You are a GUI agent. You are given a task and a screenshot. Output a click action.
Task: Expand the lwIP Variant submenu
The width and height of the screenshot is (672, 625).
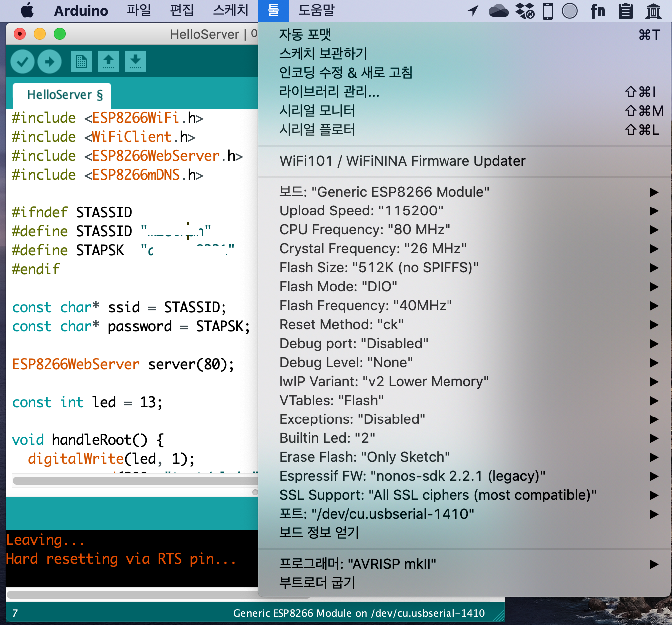coord(464,382)
